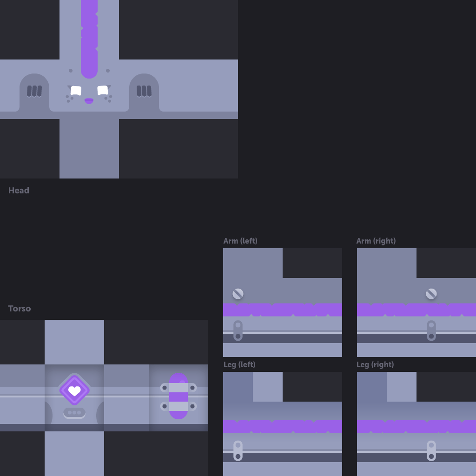The height and width of the screenshot is (476, 476).
Task: Select the left ear vent on the head
Action: (34, 91)
